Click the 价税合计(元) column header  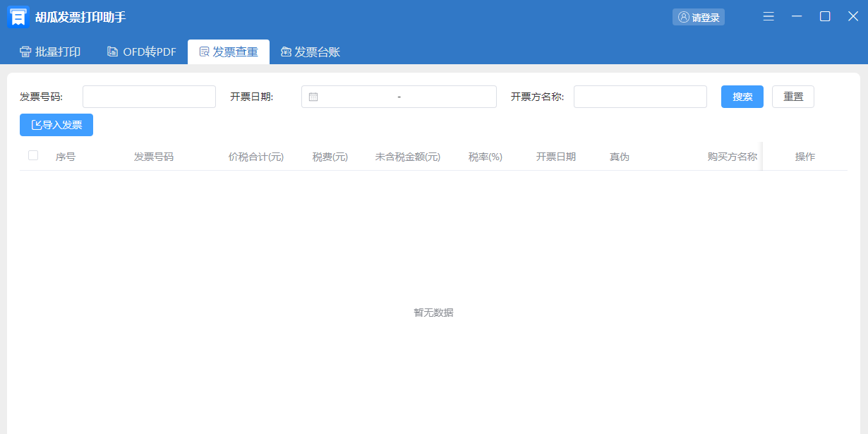255,157
